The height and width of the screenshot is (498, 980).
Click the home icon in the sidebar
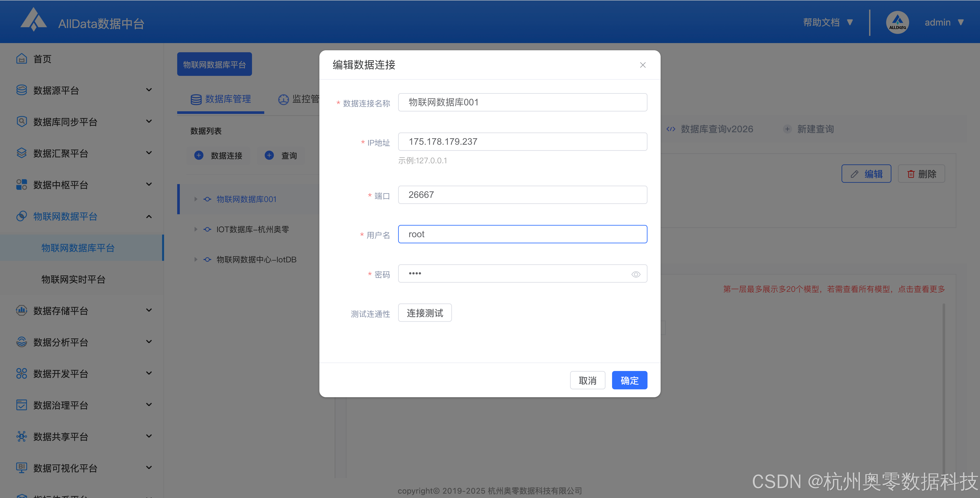[22, 59]
